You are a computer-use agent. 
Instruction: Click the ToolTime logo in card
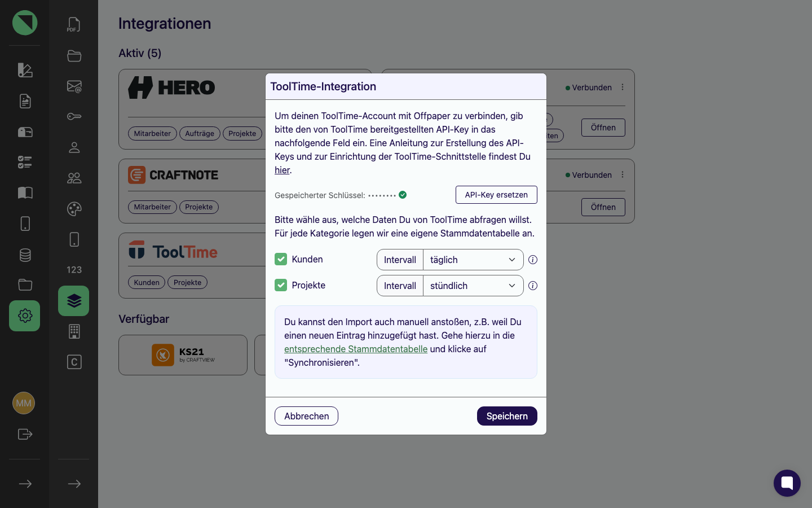(173, 251)
